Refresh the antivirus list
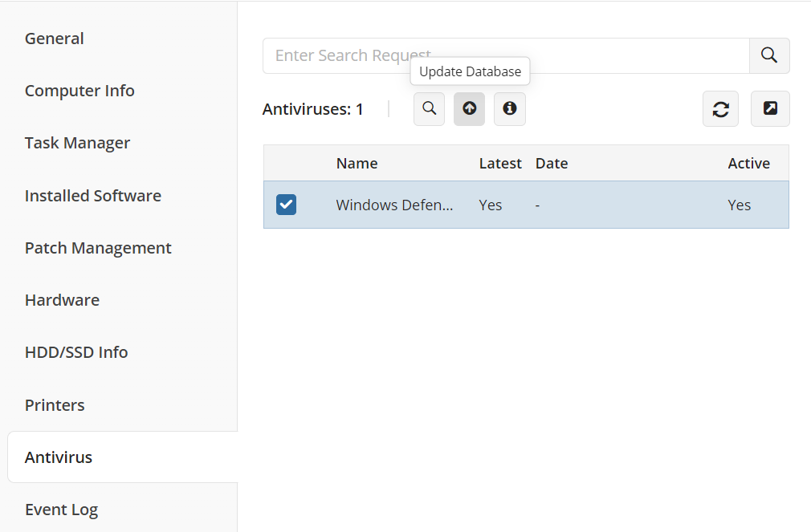 (720, 109)
